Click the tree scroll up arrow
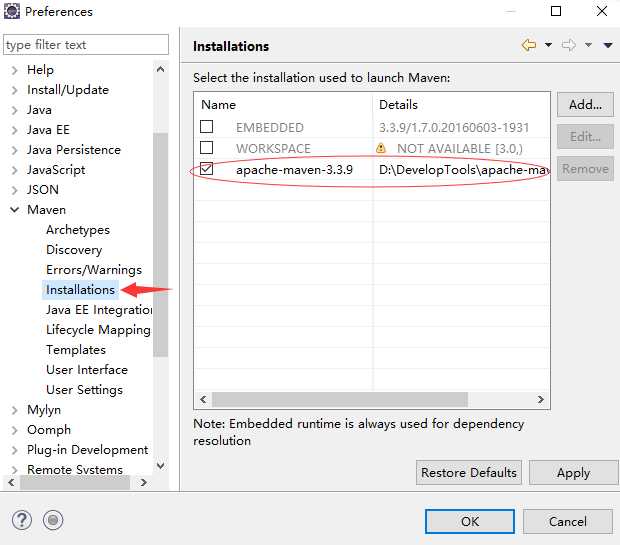Image resolution: width=620 pixels, height=545 pixels. [161, 70]
